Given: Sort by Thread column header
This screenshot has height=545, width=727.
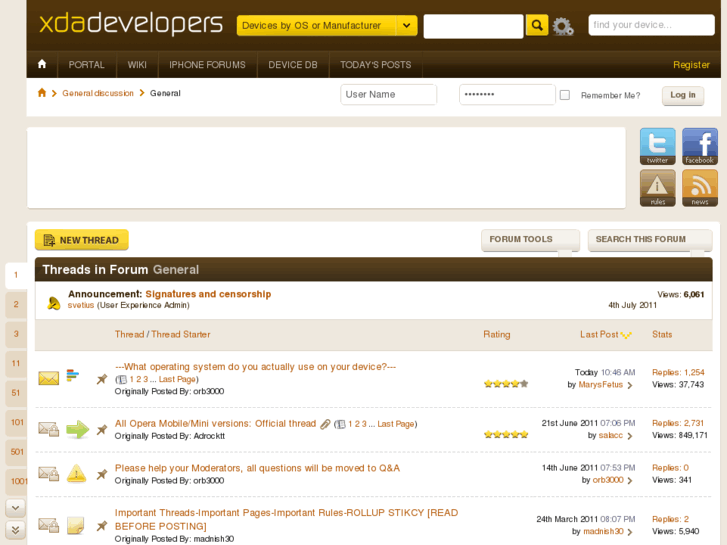Looking at the screenshot, I should pos(129,334).
